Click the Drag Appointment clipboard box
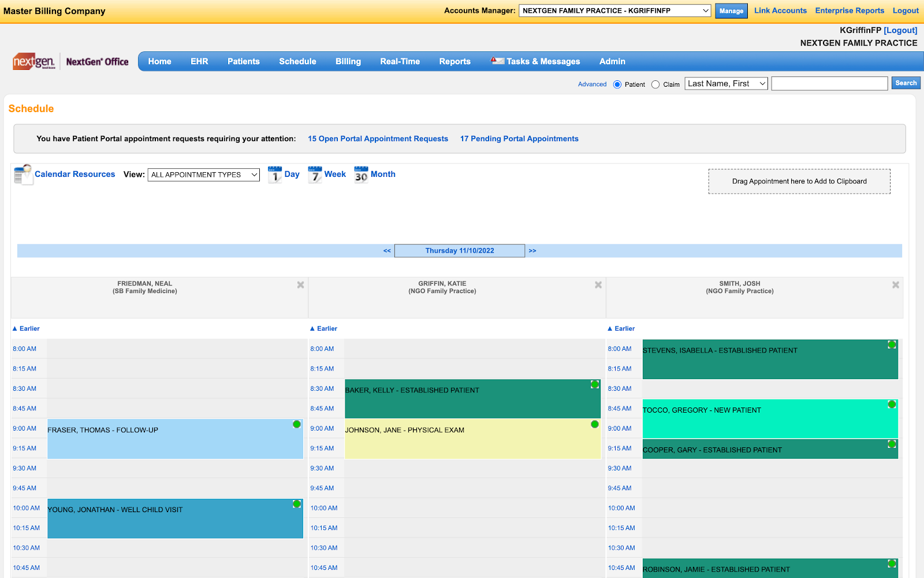 click(x=799, y=181)
